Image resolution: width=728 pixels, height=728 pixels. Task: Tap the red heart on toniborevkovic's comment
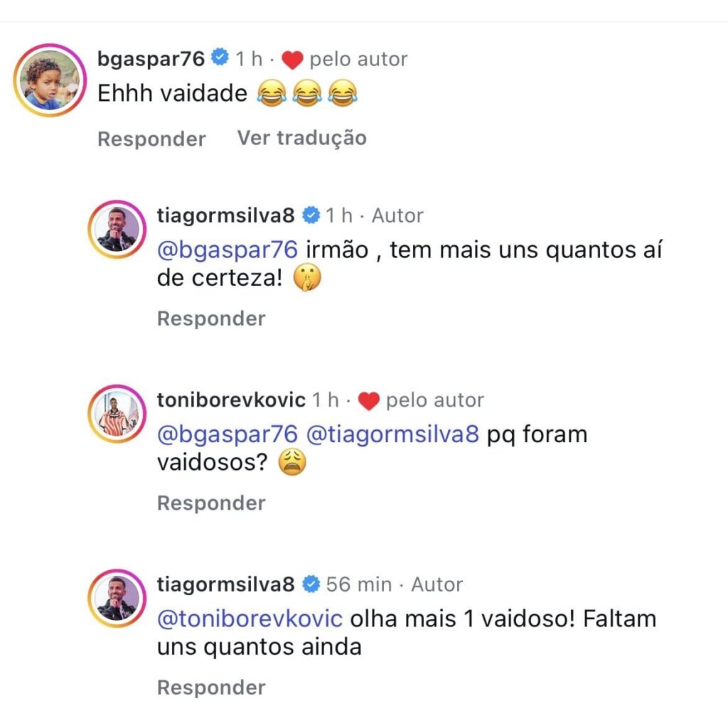pos(369,401)
